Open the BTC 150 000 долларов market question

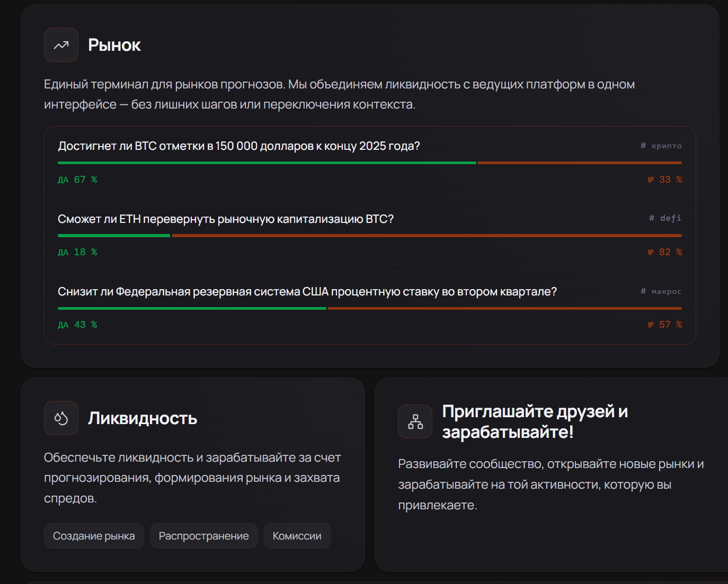239,146
